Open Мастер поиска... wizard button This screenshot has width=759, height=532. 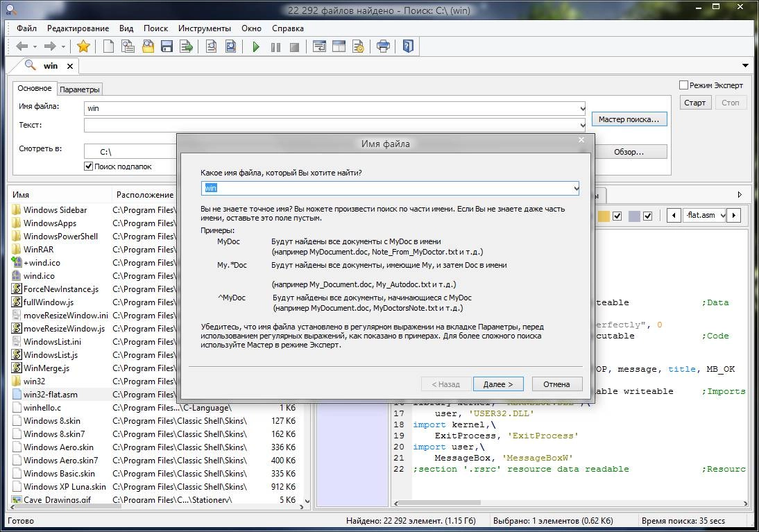(x=629, y=119)
